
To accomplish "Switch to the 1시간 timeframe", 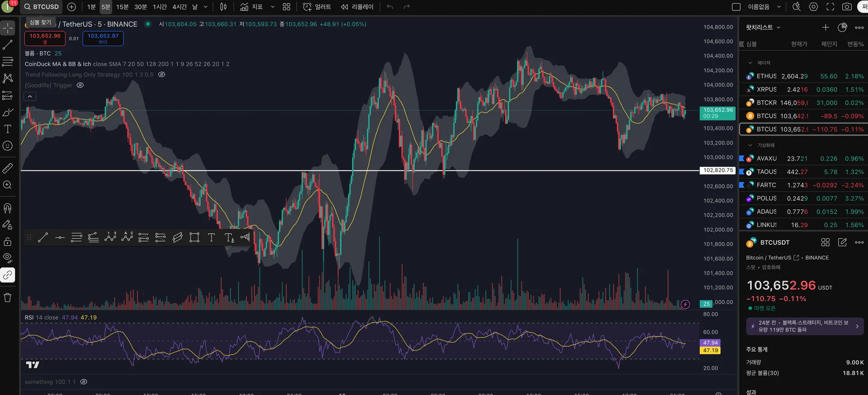I will [x=160, y=7].
